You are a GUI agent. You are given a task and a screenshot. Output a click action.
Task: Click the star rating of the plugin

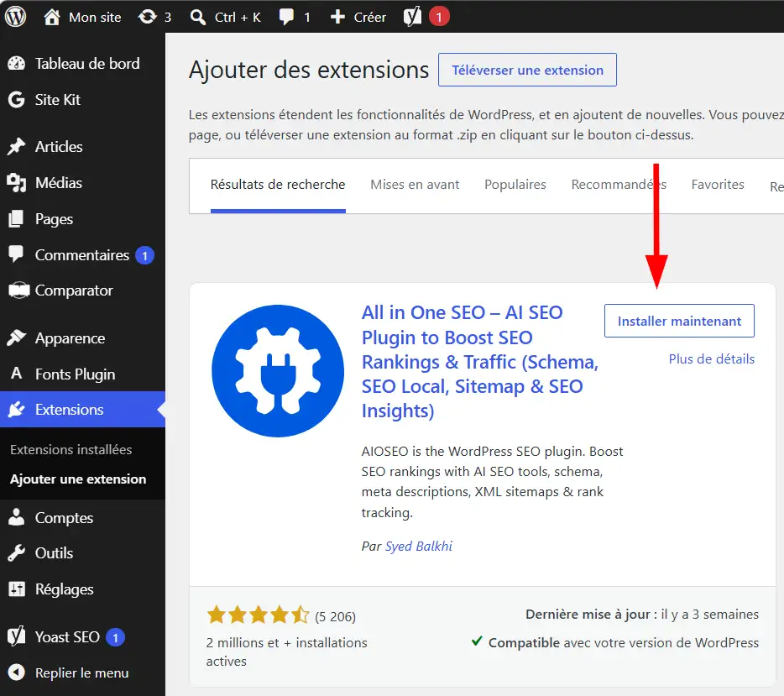(259, 615)
